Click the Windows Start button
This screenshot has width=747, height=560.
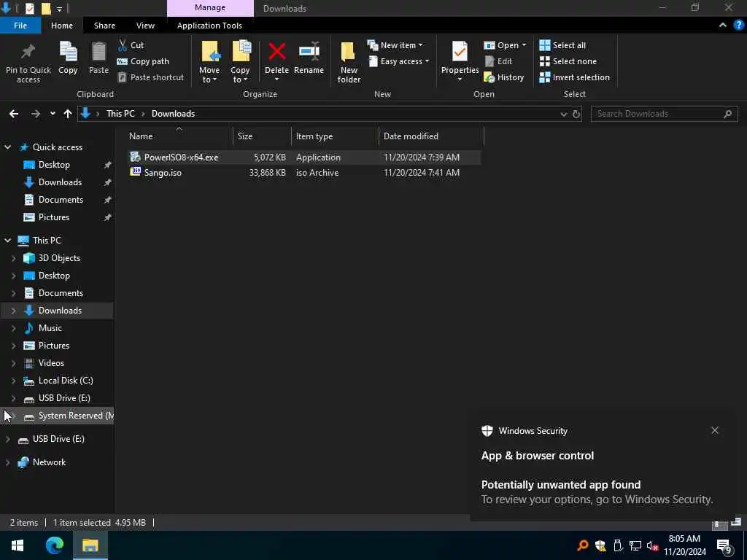coord(18,545)
